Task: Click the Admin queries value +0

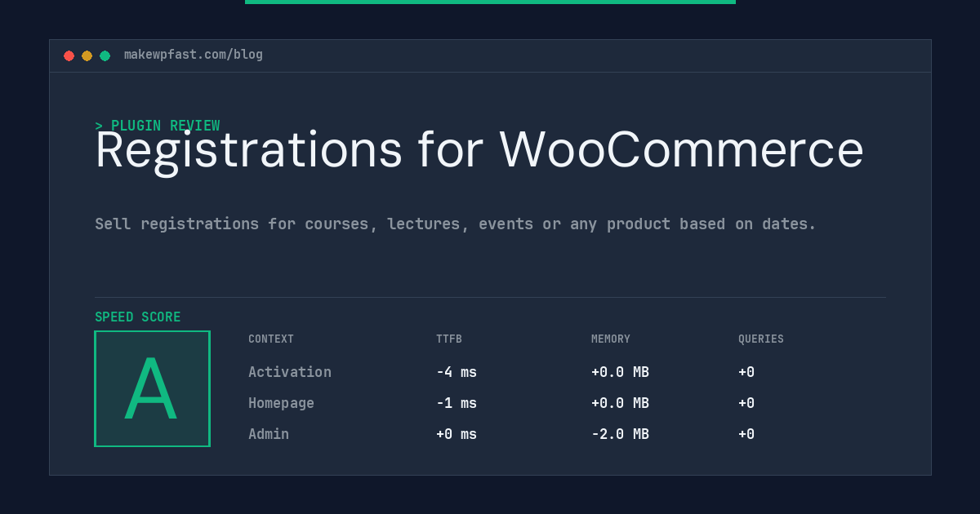Action: (746, 434)
